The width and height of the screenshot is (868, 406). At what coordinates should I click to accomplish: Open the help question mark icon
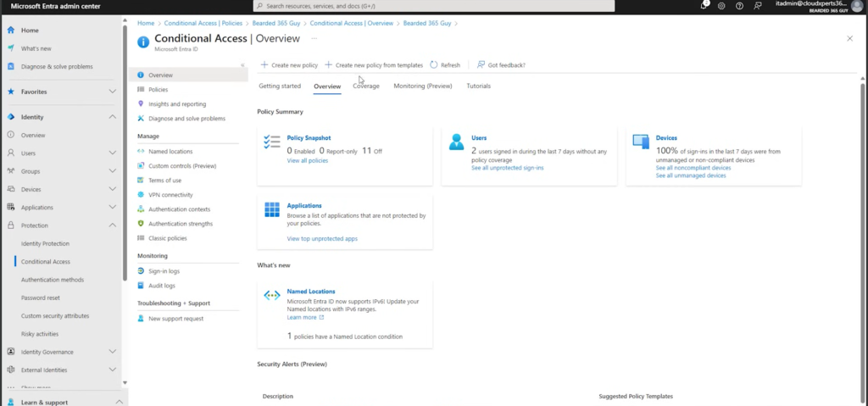click(x=739, y=6)
